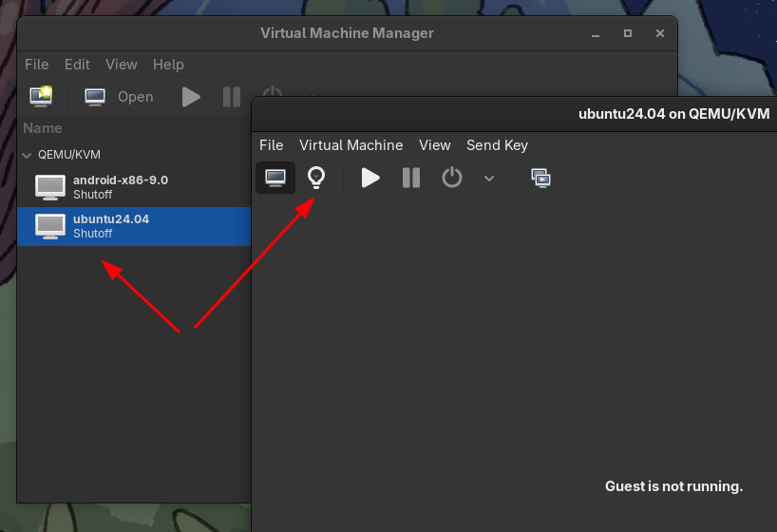Click Pause icon in Virtual Machine Manager toolbar

[x=231, y=96]
